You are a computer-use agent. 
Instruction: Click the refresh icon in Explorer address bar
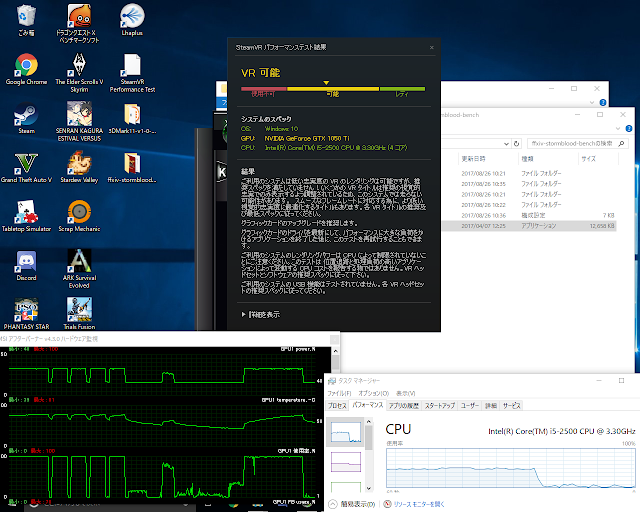click(x=516, y=144)
